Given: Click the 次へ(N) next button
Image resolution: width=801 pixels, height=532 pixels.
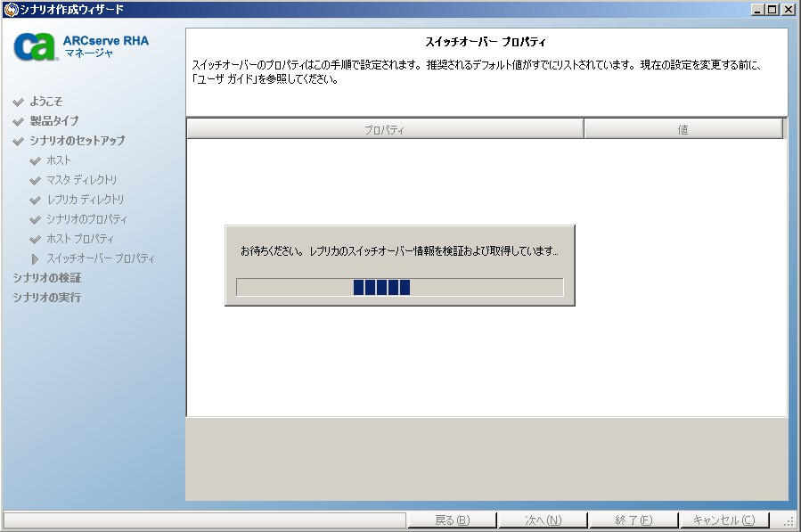Looking at the screenshot, I should [543, 520].
